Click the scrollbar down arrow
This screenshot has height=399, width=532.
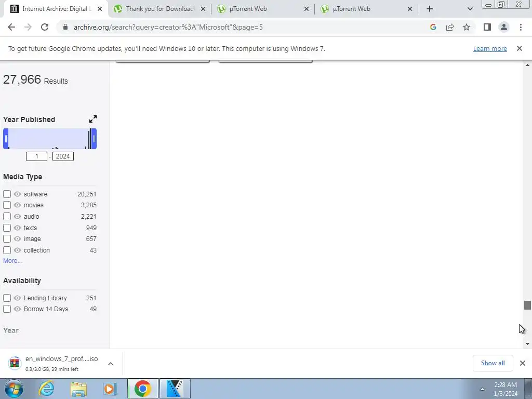click(x=527, y=344)
